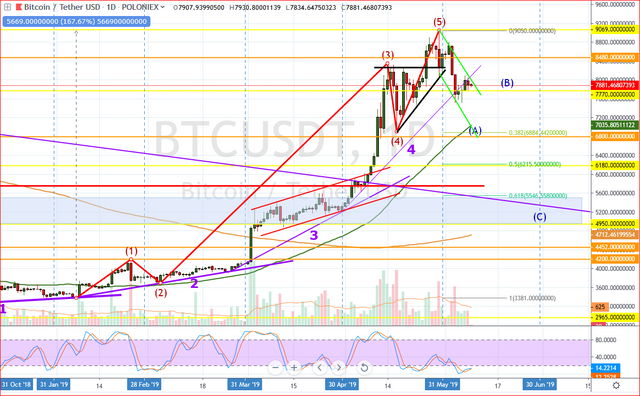Select the blue 5669.00000000 (167.67%) measurement label
640x396 pixels.
coord(76,22)
